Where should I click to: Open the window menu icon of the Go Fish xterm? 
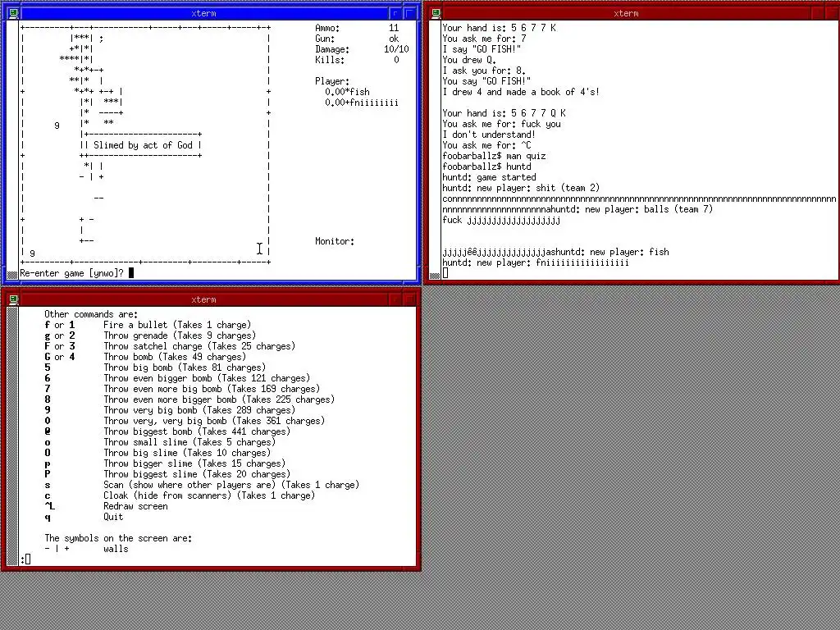pyautogui.click(x=436, y=13)
